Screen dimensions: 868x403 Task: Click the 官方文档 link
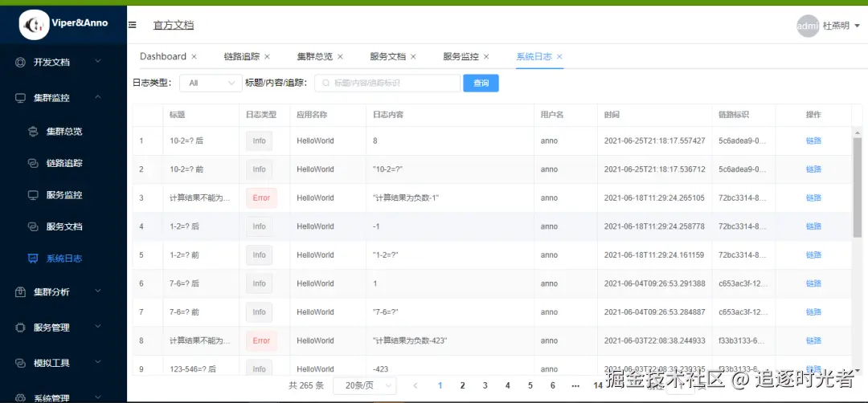click(174, 25)
